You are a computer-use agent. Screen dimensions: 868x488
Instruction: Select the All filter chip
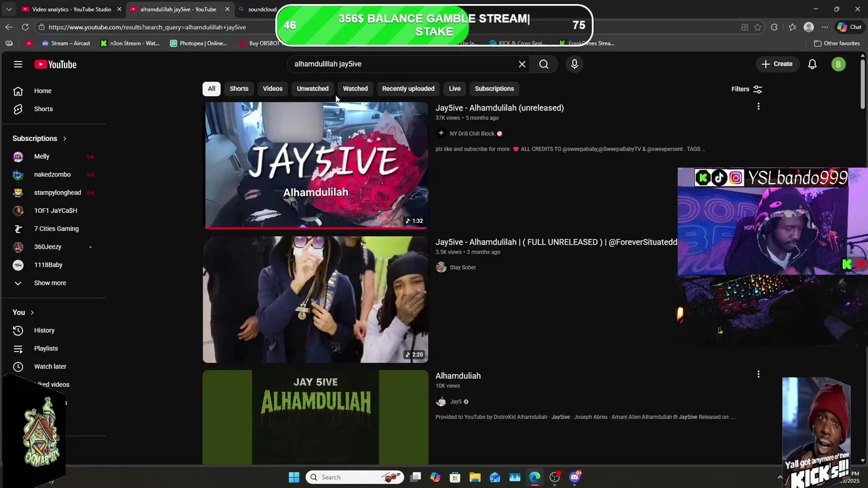pyautogui.click(x=212, y=89)
